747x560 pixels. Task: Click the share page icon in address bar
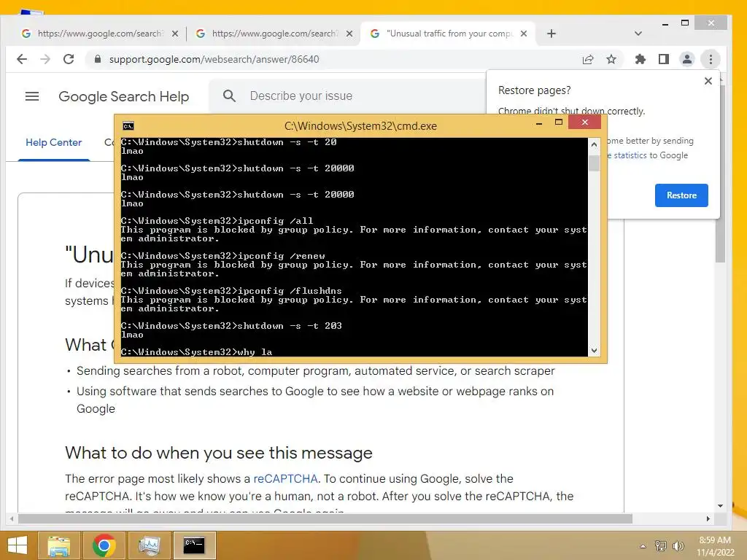[588, 59]
